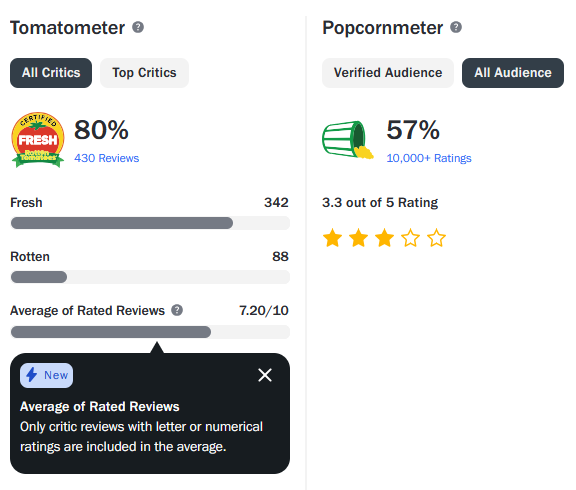Close the Average of Rated Reviews tooltip
This screenshot has height=490, width=576.
pyautogui.click(x=265, y=375)
